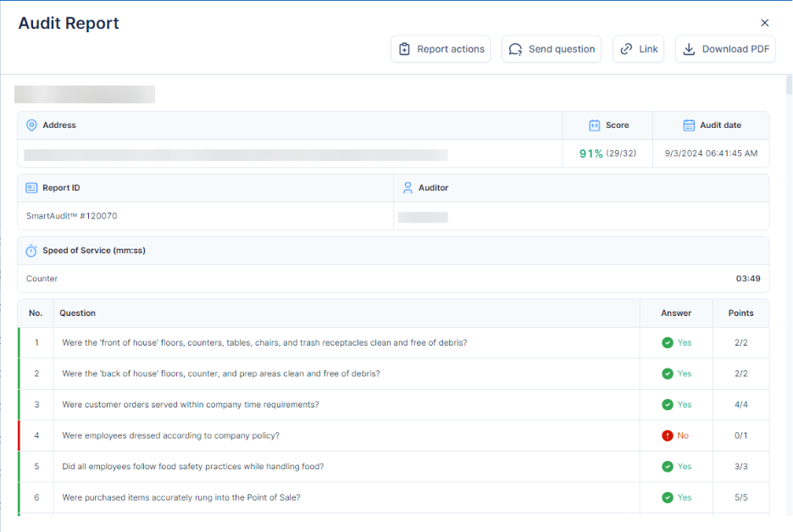Click the Download PDF arrow icon
Image resolution: width=793 pixels, height=532 pixels.
689,49
